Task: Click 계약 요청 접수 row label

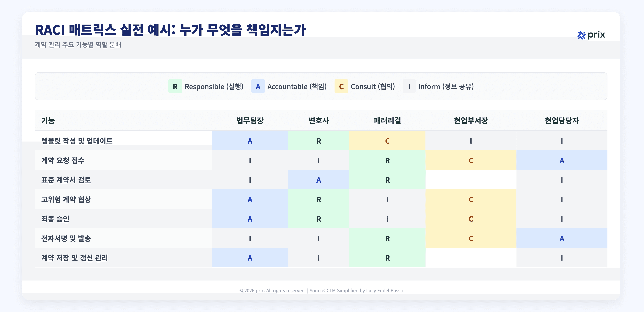Action: pyautogui.click(x=63, y=160)
